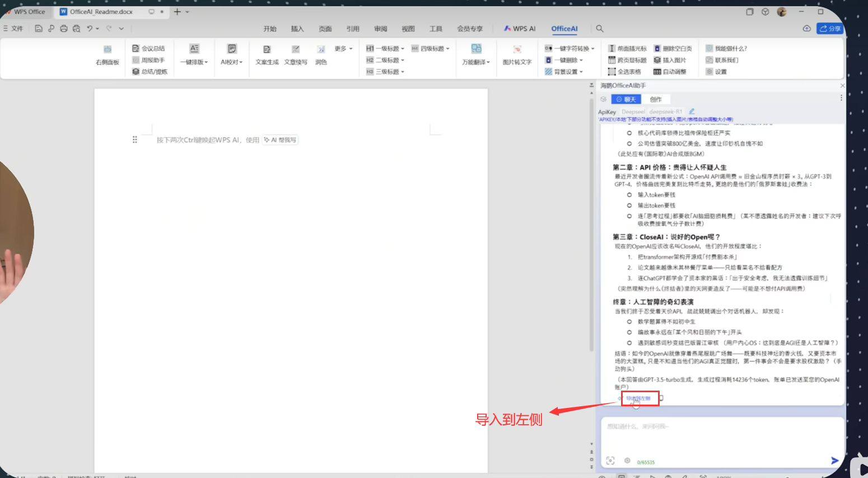Run the 总结/提炼 summarize tool
This screenshot has height=478, width=868.
pyautogui.click(x=150, y=72)
